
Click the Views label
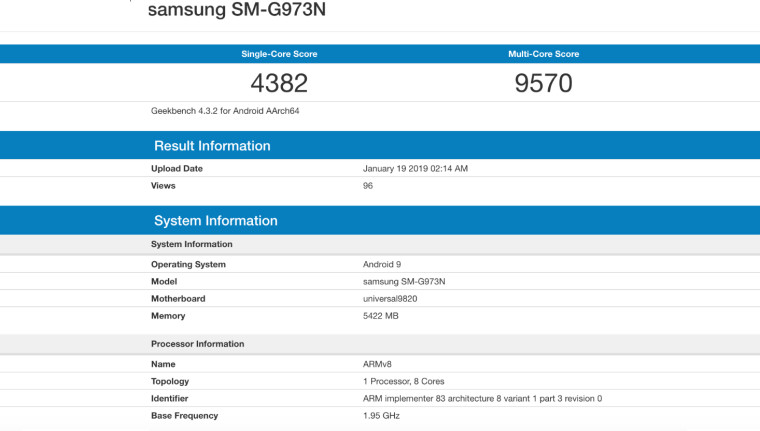163,186
